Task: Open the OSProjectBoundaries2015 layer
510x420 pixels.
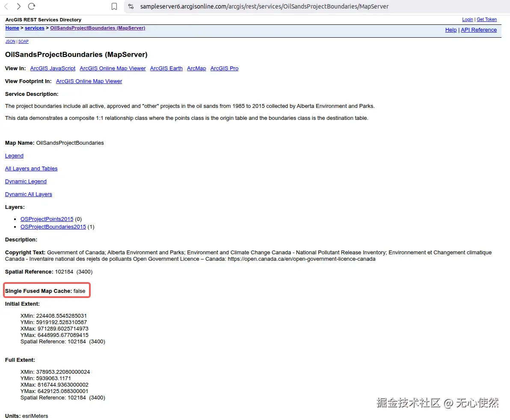Action: click(53, 227)
